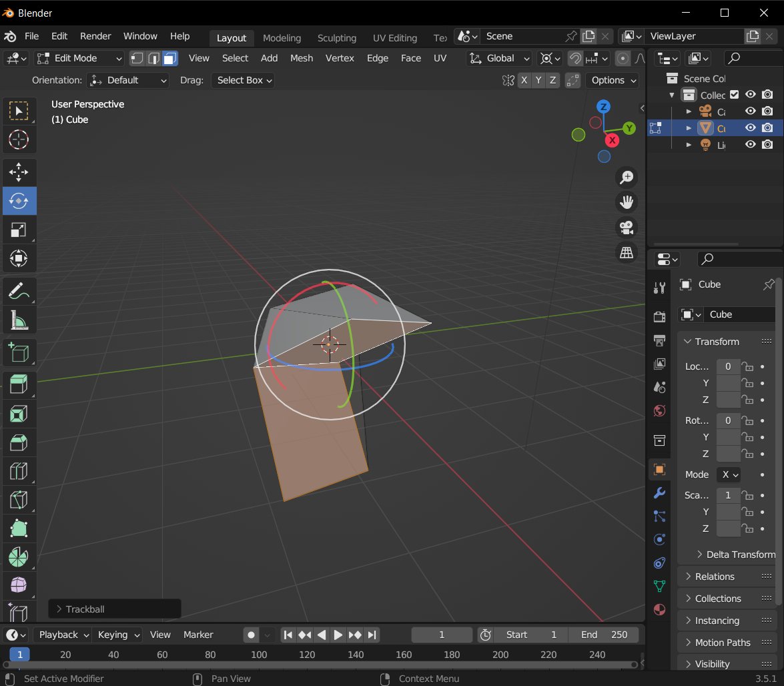Enable Vertex select mode
The height and width of the screenshot is (686, 784).
pos(137,59)
